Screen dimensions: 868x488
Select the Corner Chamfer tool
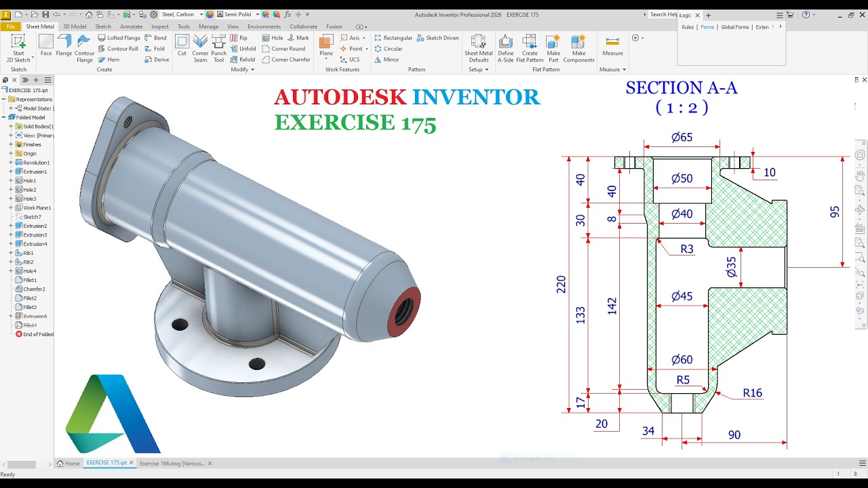286,60
